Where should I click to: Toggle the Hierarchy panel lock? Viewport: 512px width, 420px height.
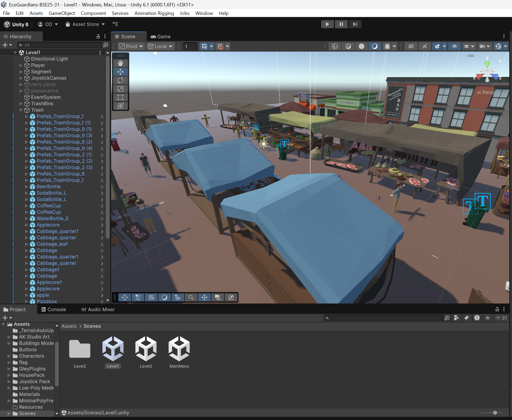pos(98,36)
